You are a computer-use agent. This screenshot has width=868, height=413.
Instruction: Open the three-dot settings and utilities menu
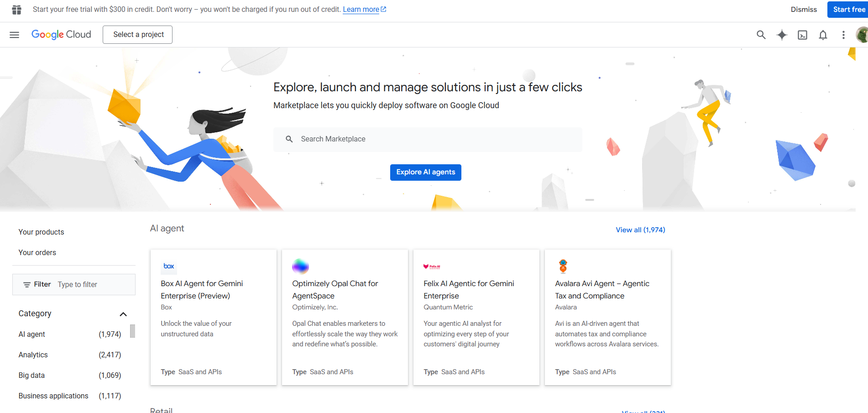(x=843, y=35)
